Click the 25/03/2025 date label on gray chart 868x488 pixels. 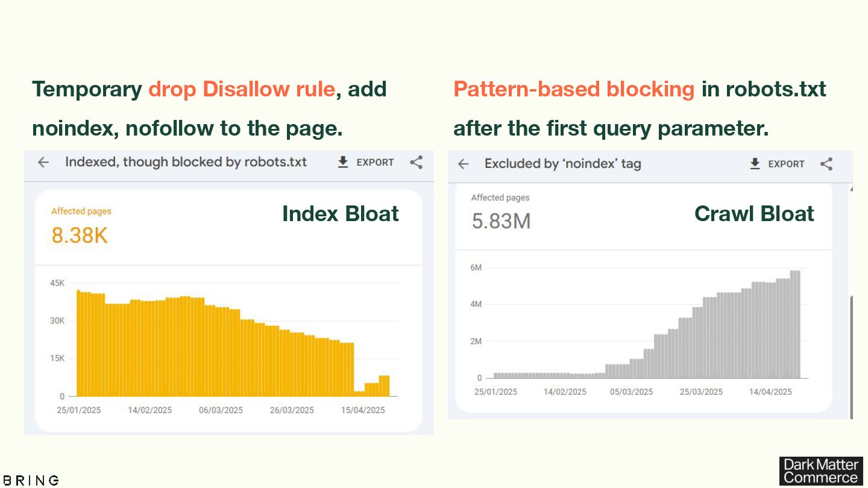(701, 392)
